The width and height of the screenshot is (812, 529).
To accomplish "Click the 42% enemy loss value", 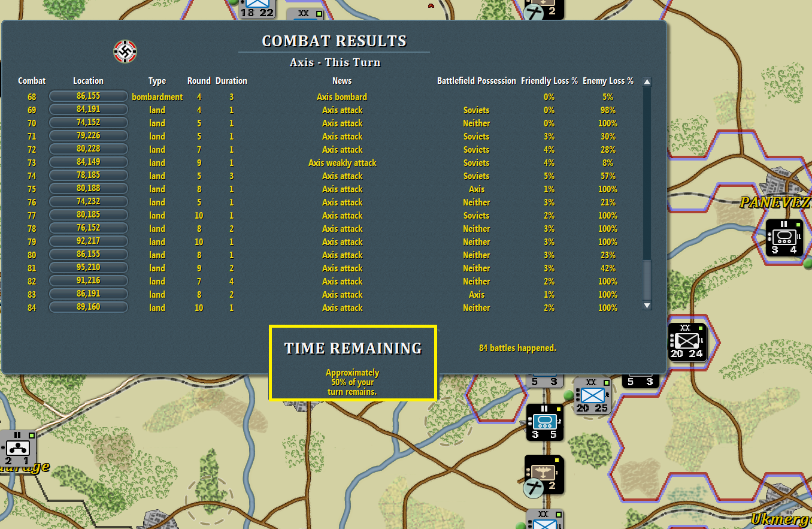I will 608,268.
